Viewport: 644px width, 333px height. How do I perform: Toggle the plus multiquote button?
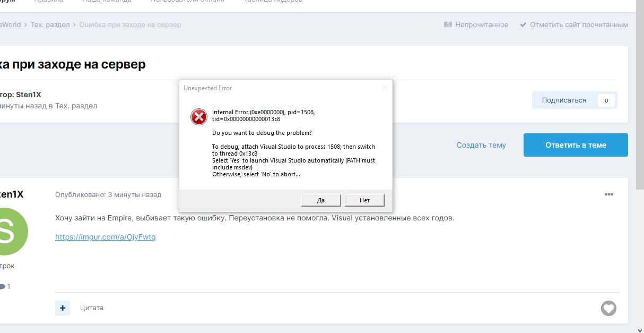click(63, 308)
